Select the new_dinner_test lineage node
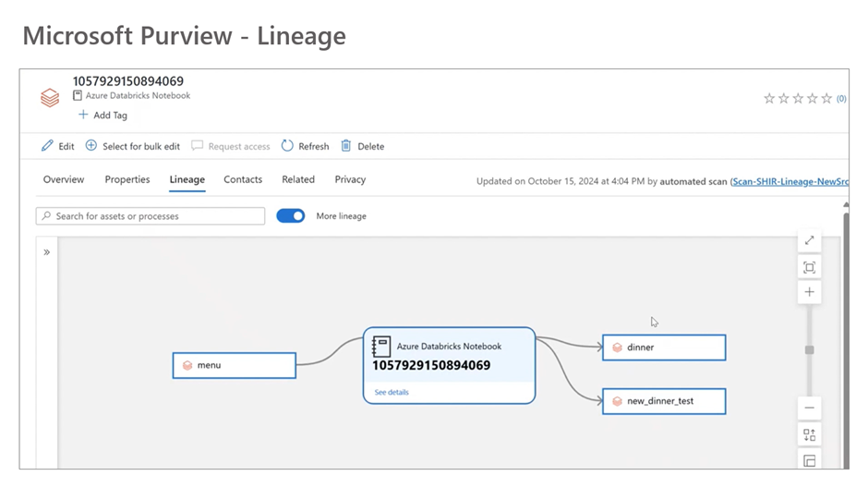The width and height of the screenshot is (868, 488). tap(664, 401)
